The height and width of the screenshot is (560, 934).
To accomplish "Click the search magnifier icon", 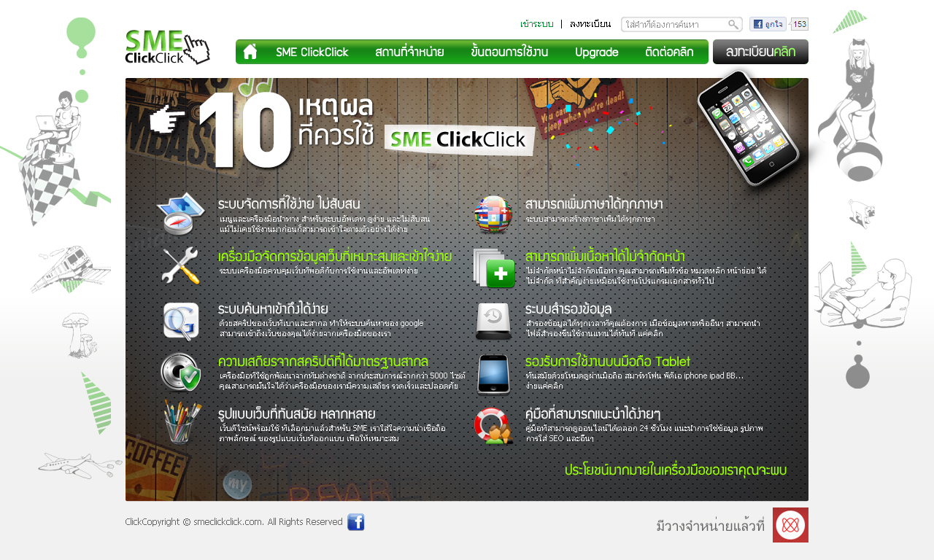I will click(x=733, y=25).
